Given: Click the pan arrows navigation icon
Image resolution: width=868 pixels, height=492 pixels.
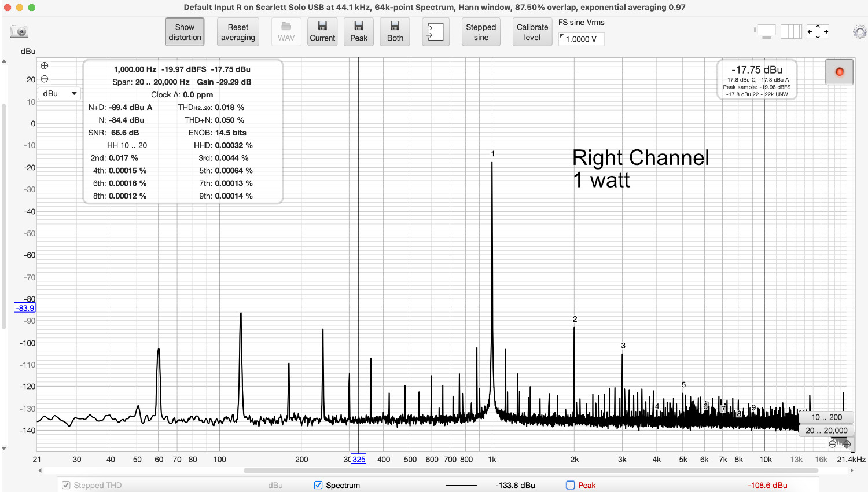Looking at the screenshot, I should (x=818, y=32).
